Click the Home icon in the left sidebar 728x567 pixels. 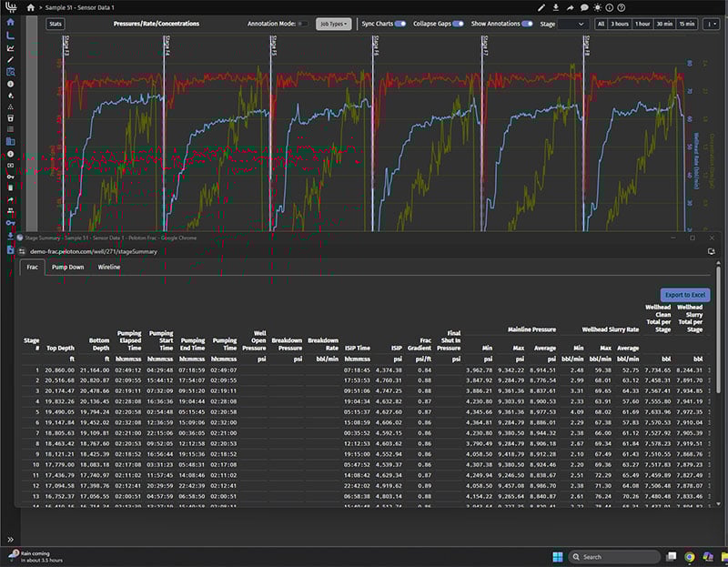click(x=10, y=21)
